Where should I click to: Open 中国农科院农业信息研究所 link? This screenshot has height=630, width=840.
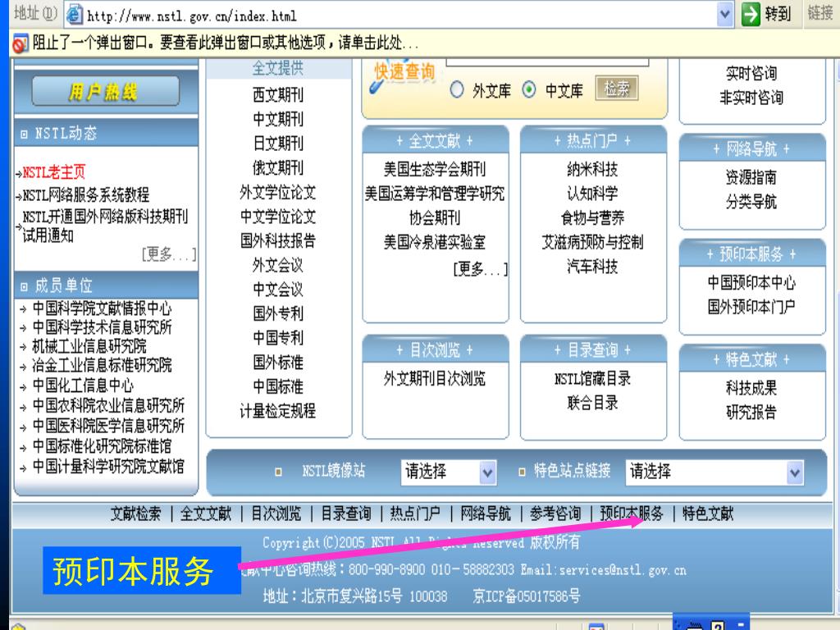(x=108, y=405)
